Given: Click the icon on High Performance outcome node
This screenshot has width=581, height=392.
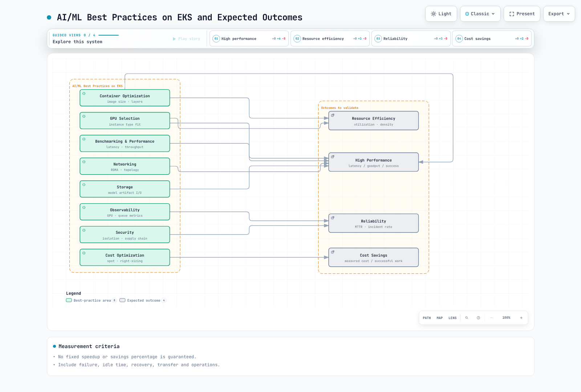Looking at the screenshot, I should (x=333, y=157).
